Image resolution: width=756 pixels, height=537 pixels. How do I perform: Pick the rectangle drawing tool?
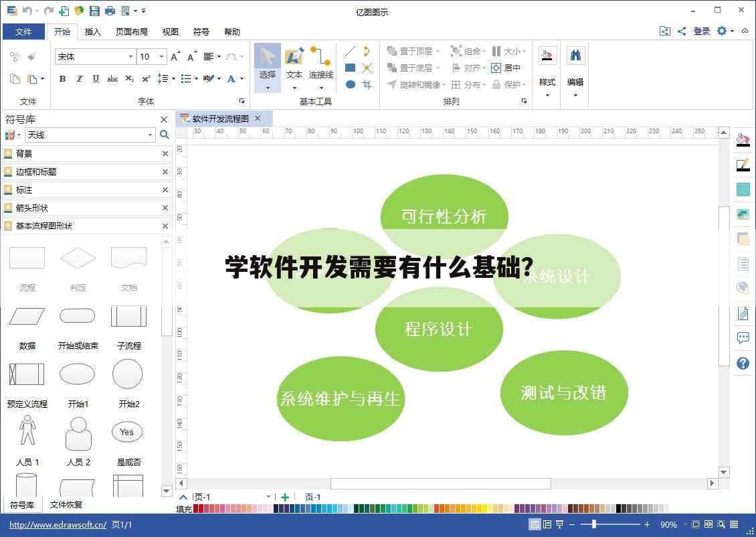351,68
